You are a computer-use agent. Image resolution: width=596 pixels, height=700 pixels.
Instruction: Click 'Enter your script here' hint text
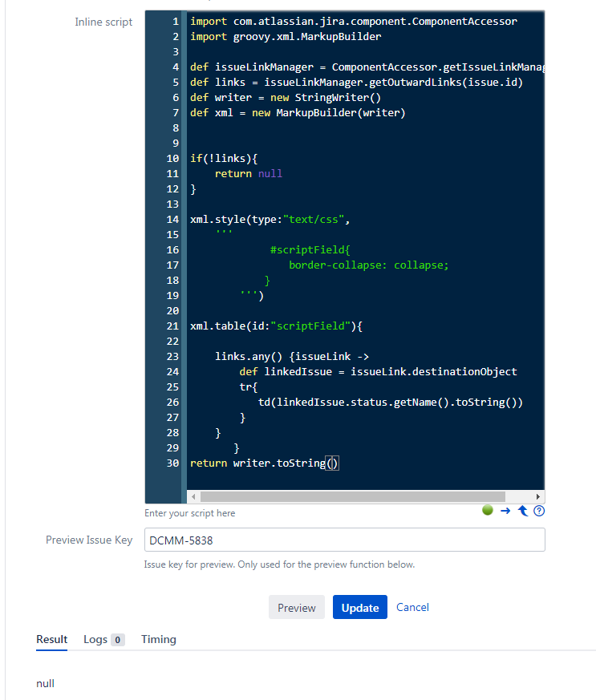(190, 513)
